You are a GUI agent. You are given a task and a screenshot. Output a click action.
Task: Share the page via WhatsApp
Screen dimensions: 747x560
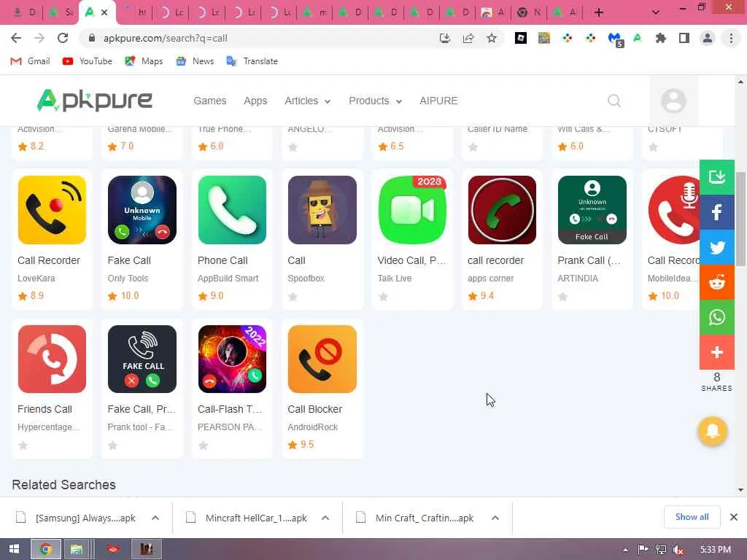[717, 318]
